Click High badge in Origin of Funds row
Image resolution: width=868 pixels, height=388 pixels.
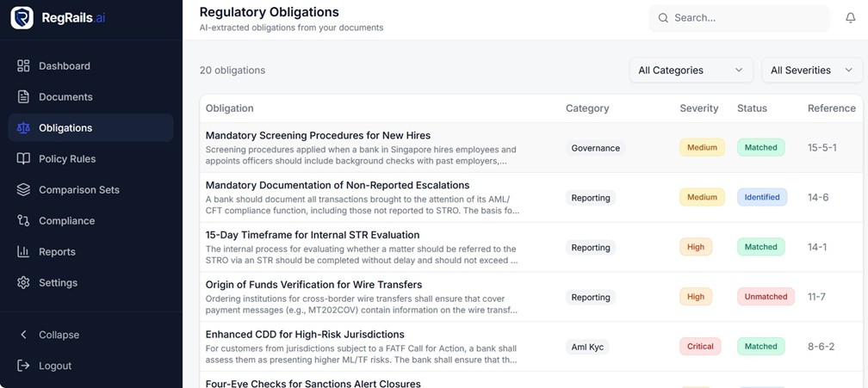click(x=696, y=297)
